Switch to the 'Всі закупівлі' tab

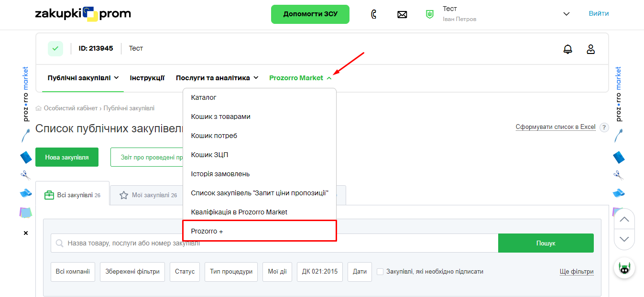72,195
